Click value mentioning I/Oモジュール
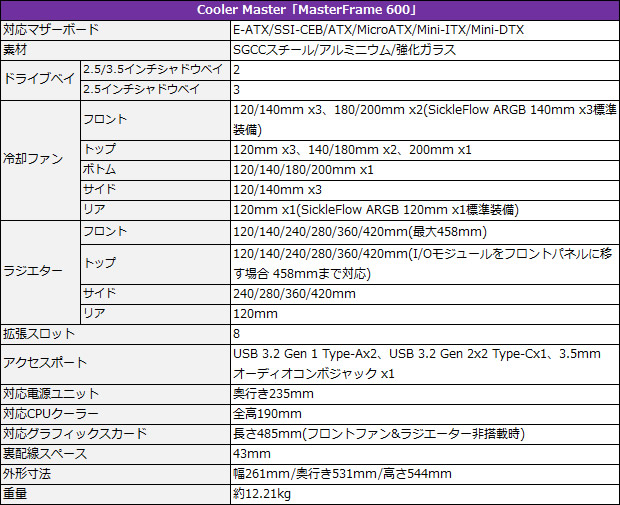 pos(425,264)
